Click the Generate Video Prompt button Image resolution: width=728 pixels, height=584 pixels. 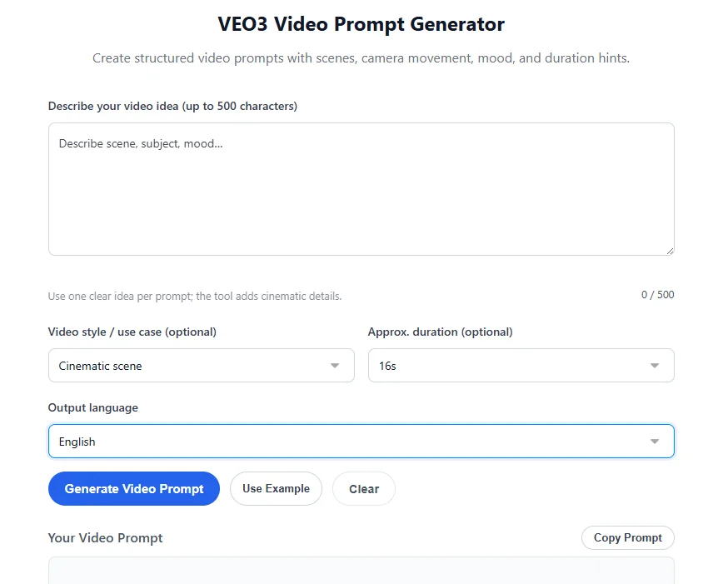(x=133, y=488)
